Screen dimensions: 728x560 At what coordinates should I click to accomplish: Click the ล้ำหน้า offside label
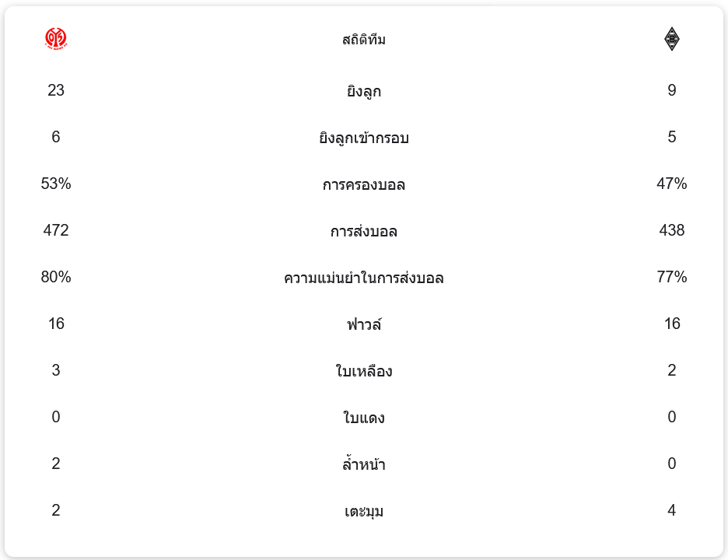(364, 464)
